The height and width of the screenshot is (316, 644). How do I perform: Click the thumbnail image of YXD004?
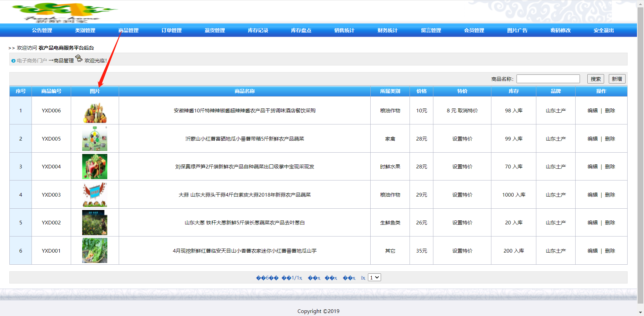tap(95, 166)
